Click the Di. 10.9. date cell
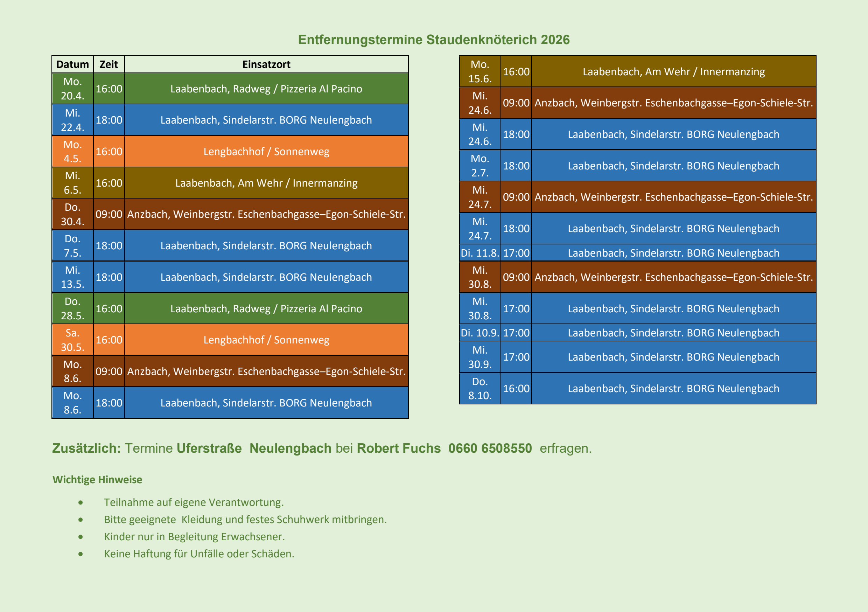The image size is (868, 612). (480, 333)
